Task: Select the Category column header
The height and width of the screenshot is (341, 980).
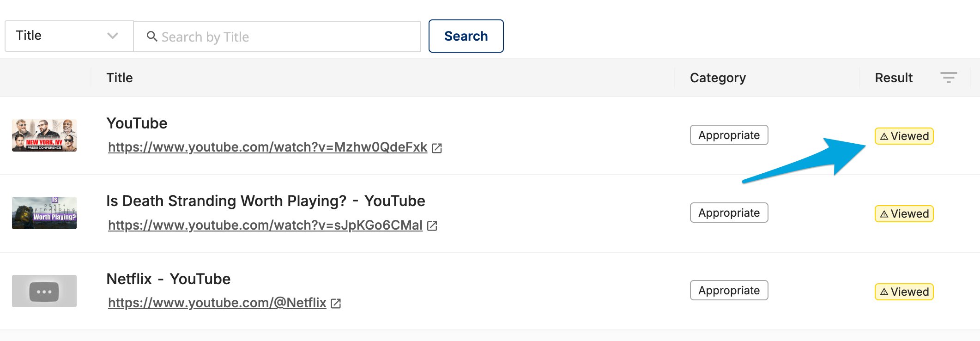Action: 718,78
